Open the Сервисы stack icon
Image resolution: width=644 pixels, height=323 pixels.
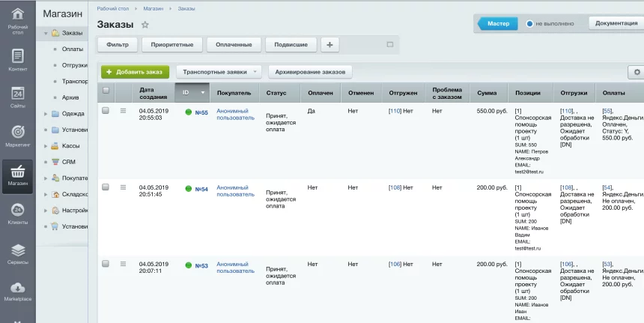(17, 250)
